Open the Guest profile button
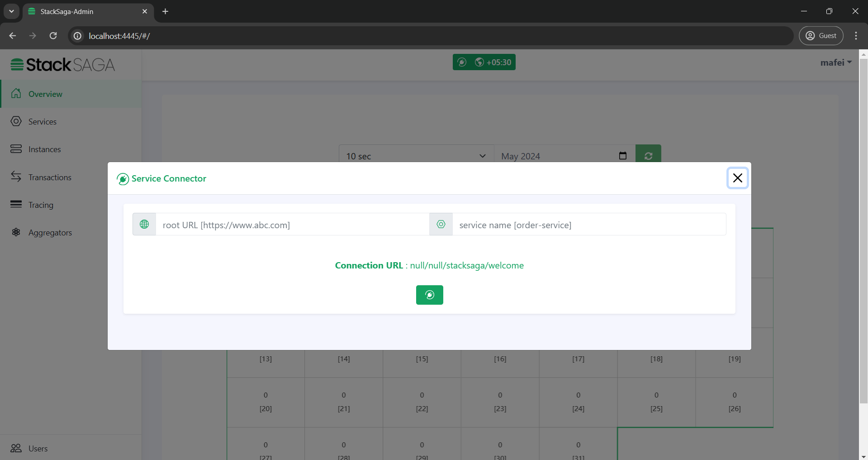 tap(821, 36)
